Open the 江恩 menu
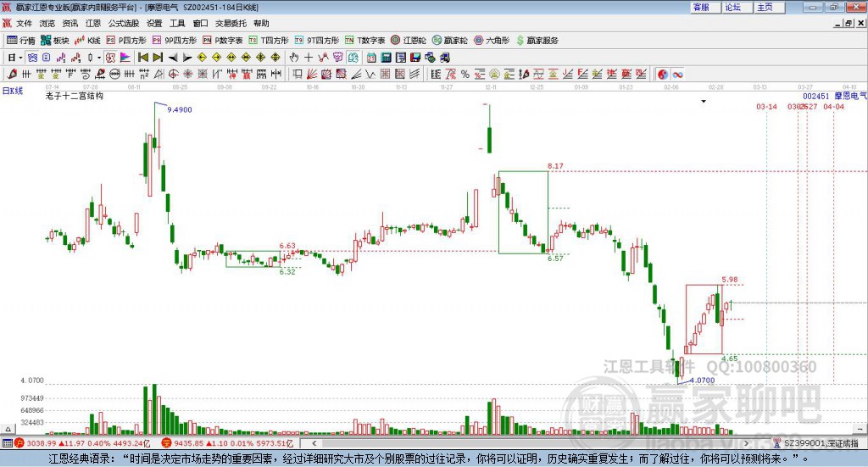This screenshot has width=868, height=467. (93, 23)
